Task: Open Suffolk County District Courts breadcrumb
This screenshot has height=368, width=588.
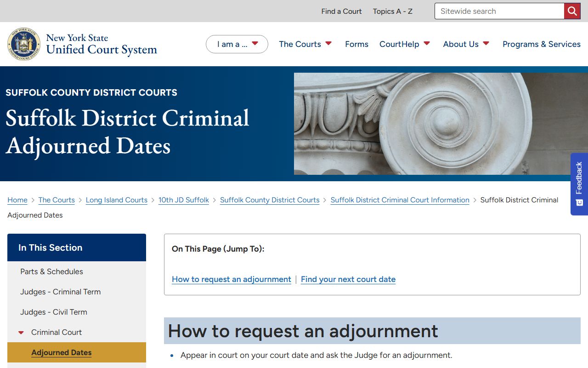Action: click(270, 200)
